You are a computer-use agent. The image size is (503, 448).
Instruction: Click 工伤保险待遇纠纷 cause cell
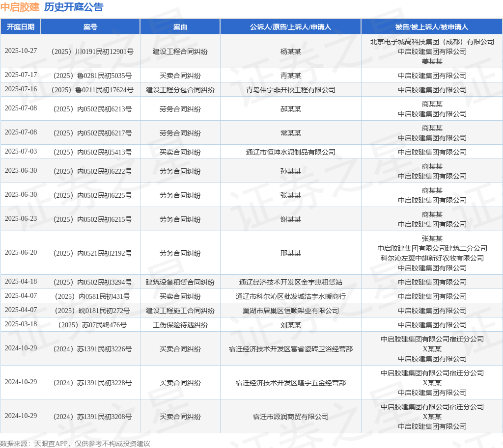[180, 325]
